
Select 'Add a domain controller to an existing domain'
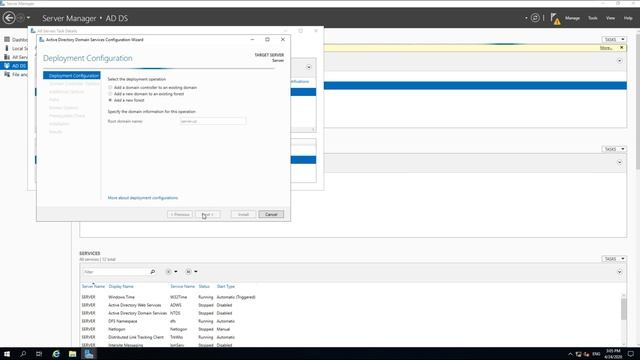pos(110,87)
